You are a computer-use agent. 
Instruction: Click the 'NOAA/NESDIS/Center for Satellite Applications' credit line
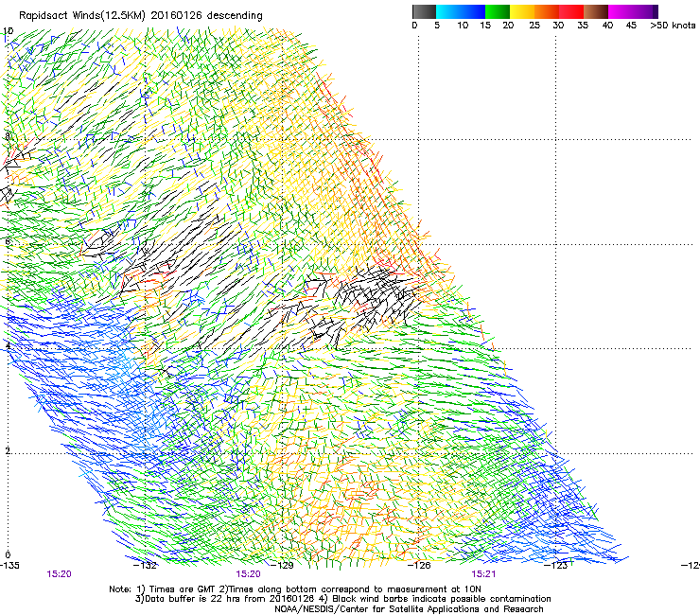pos(409,609)
